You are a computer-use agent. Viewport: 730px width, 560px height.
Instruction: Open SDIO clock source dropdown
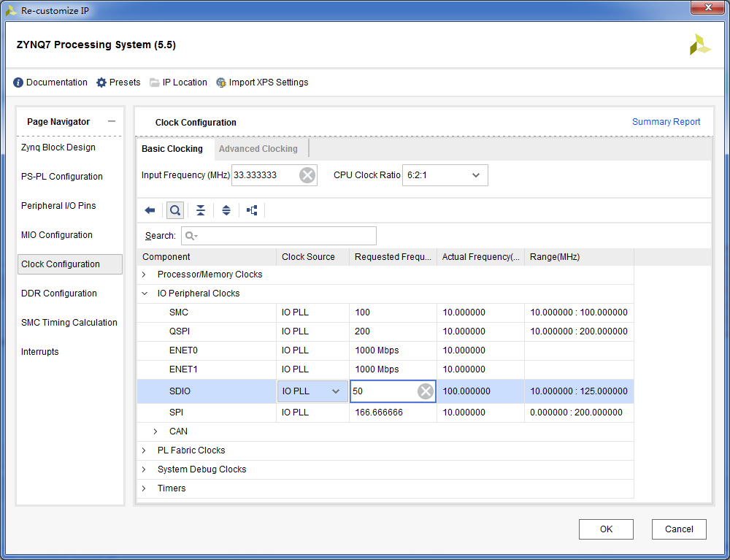click(312, 391)
